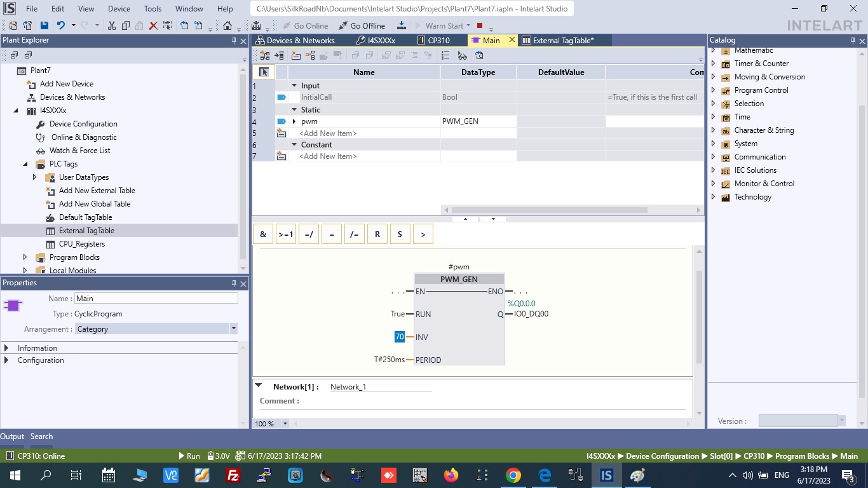This screenshot has height=488, width=868.
Task: Insert the SR flip-flop S block
Action: [400, 234]
